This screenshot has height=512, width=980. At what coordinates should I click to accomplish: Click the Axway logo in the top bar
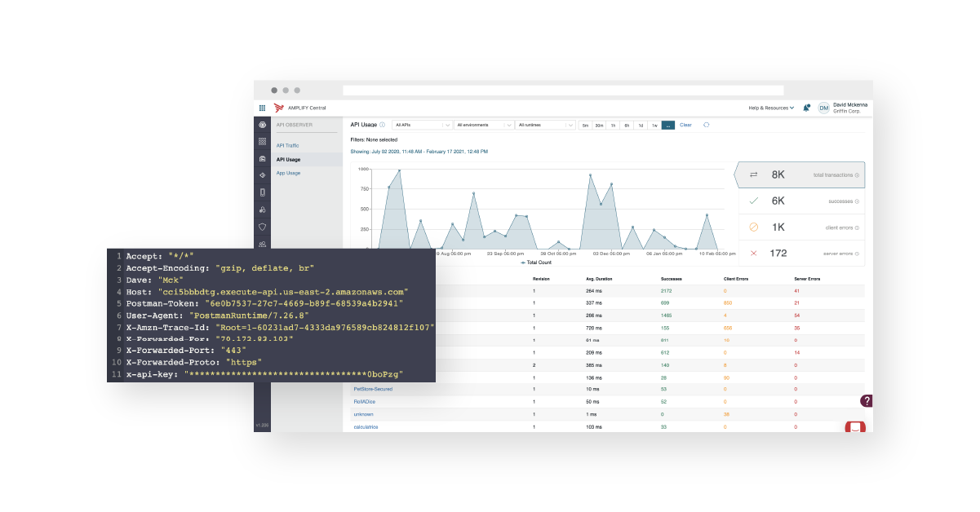click(x=278, y=108)
